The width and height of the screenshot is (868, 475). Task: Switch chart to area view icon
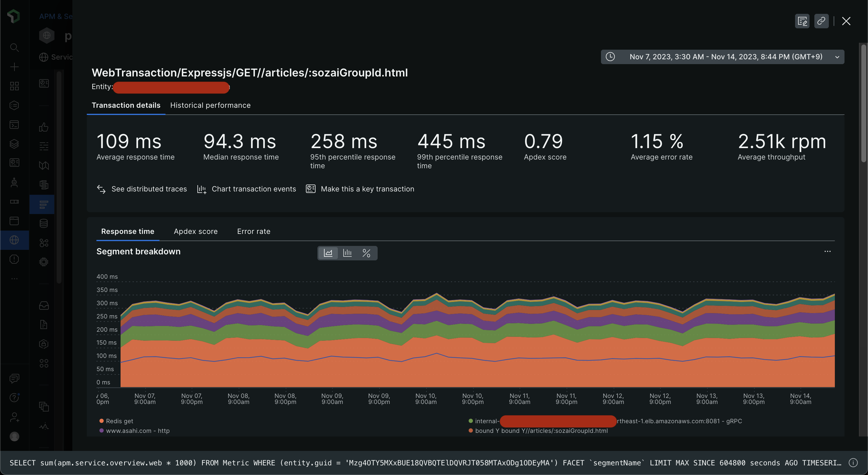coord(328,253)
